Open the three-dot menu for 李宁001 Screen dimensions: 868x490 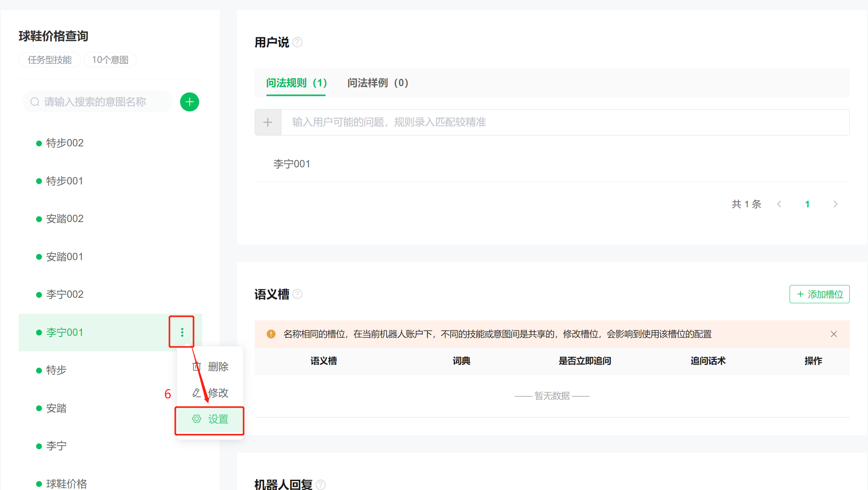pos(182,332)
